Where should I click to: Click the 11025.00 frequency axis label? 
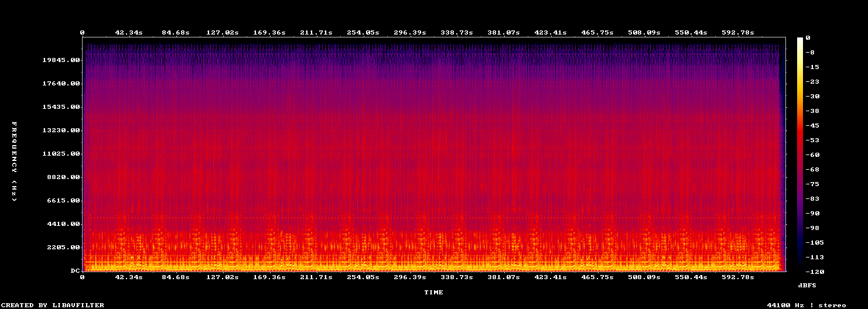pos(61,154)
